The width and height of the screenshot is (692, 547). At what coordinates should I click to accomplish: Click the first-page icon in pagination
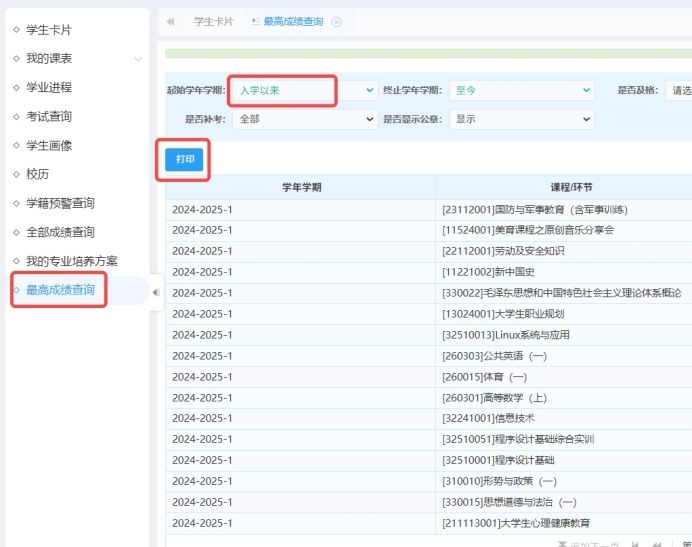[x=635, y=543]
